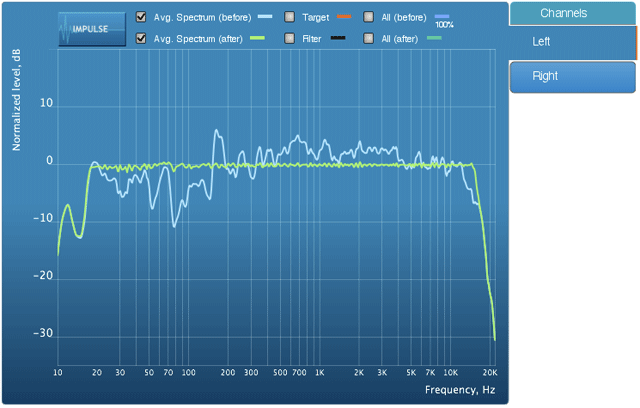Viewport: 640px width, 408px height.
Task: Click the 5K frequency tick label
Action: (x=411, y=373)
